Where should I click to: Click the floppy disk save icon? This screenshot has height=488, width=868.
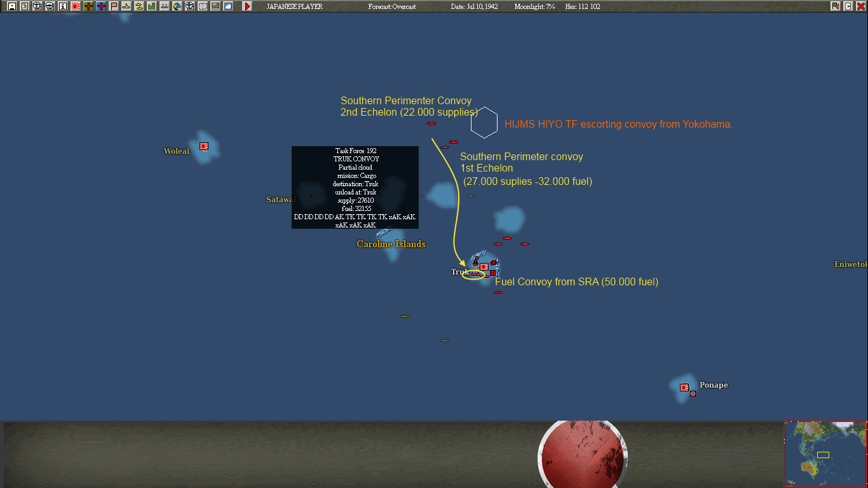click(11, 6)
